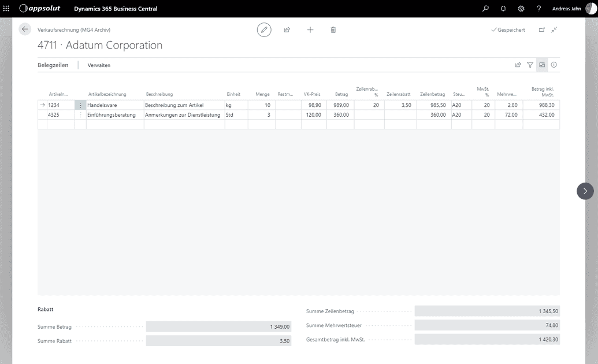Click the pencil edit icon
598x364 pixels.
point(264,29)
